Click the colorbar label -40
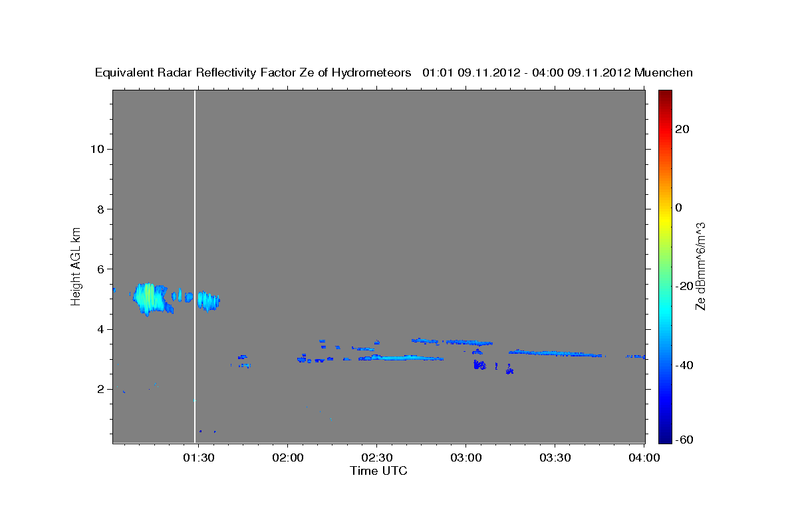 click(684, 365)
